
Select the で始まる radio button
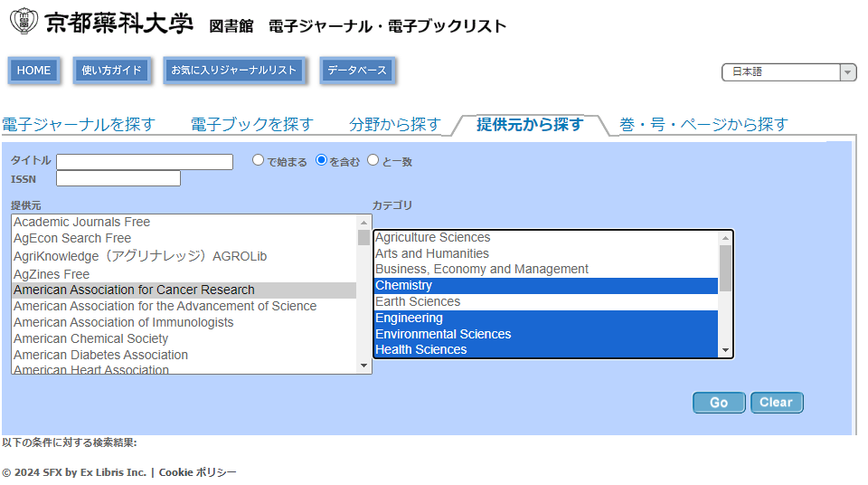pos(258,160)
